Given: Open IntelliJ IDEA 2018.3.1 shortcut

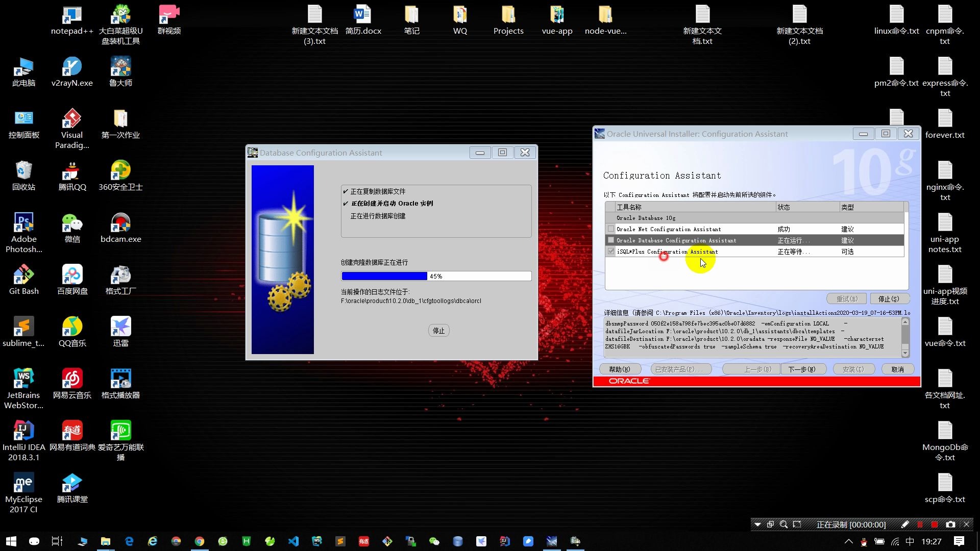Looking at the screenshot, I should (23, 441).
